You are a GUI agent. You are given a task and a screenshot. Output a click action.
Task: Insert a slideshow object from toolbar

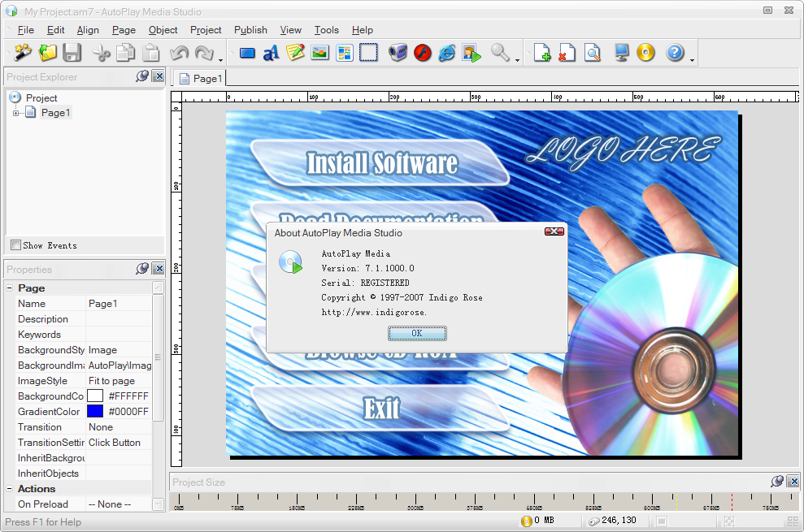472,52
